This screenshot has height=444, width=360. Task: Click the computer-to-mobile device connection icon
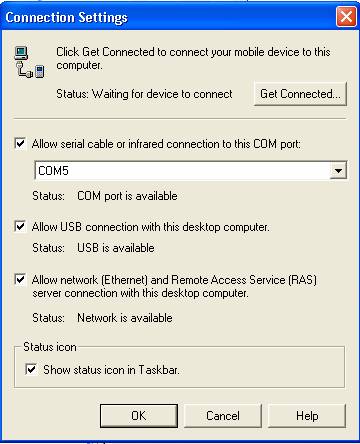(29, 62)
